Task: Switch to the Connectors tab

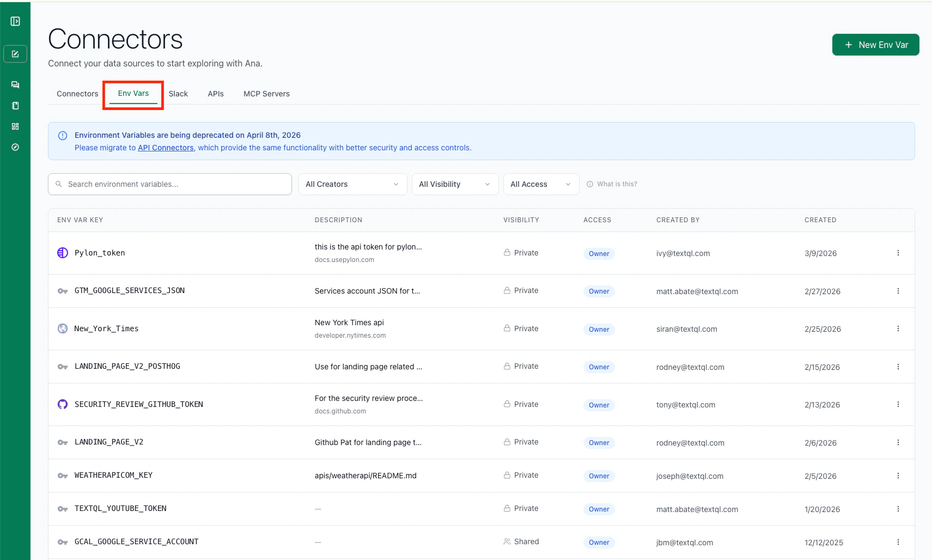Action: 77,94
